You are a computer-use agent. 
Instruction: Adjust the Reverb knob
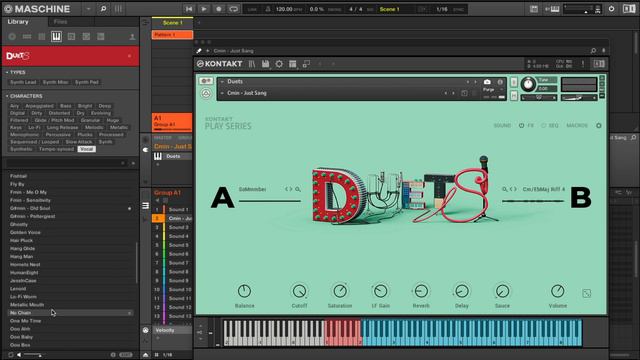421,291
